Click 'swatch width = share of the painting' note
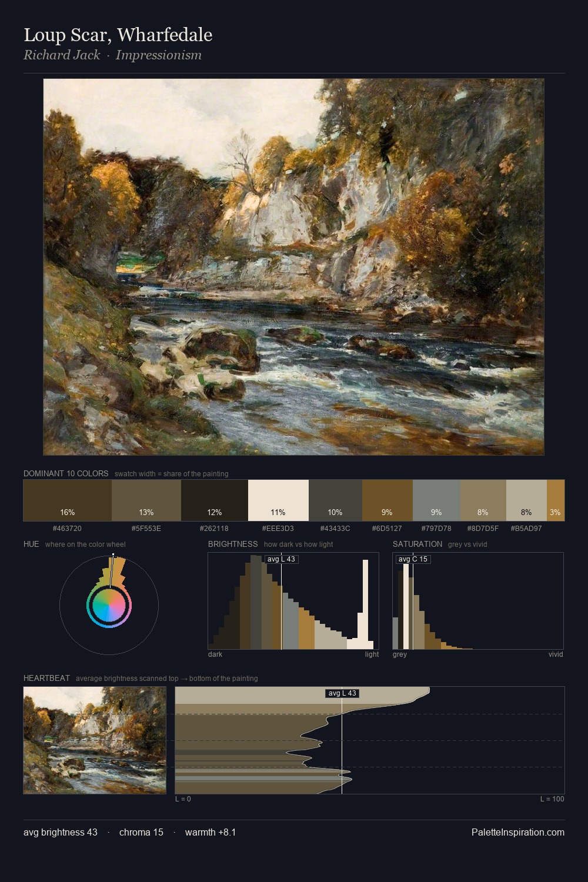This screenshot has height=882, width=588. (172, 474)
